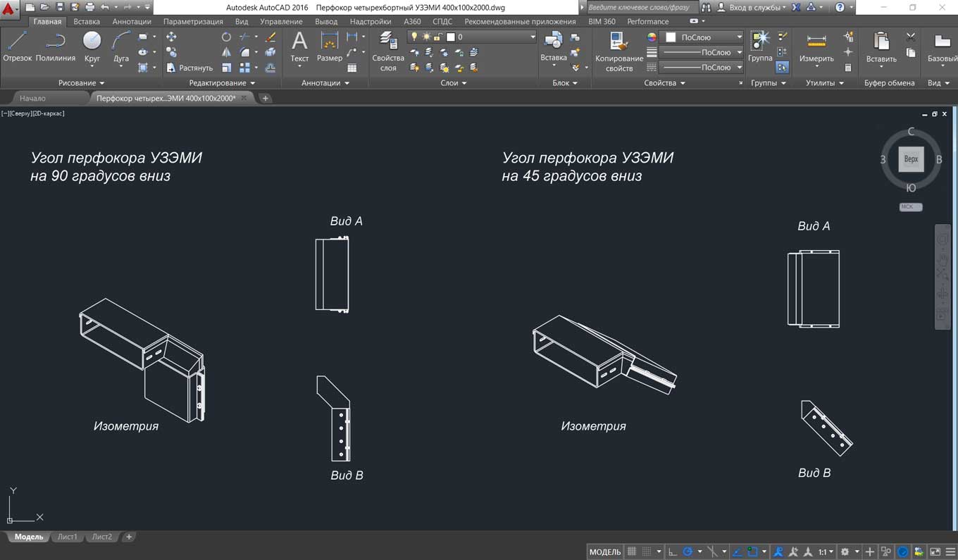The height and width of the screenshot is (560, 958).
Task: Create a group with Группа tool
Action: (x=760, y=46)
